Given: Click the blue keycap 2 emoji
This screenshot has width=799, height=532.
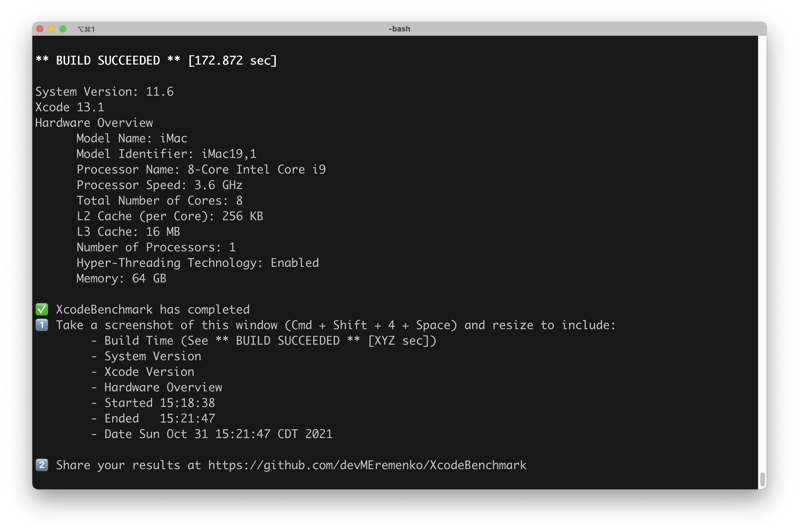Looking at the screenshot, I should pyautogui.click(x=42, y=465).
